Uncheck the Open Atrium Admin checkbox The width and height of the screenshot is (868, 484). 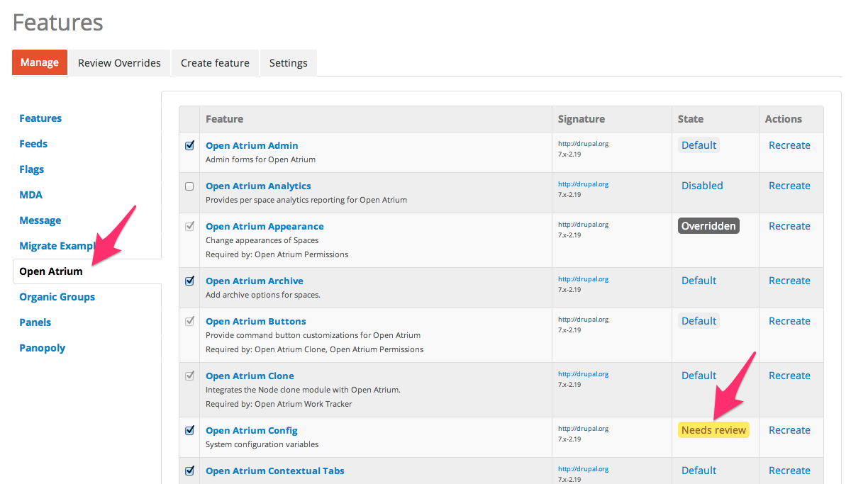(x=189, y=145)
